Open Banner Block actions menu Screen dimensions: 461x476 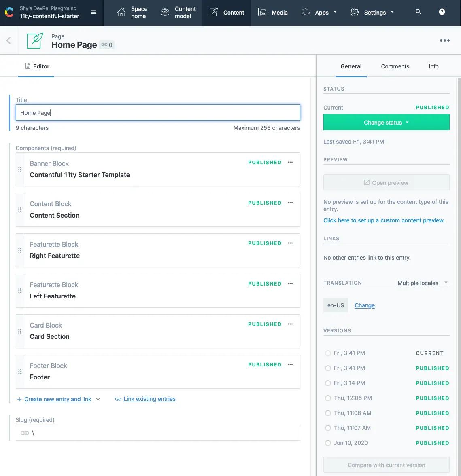click(x=290, y=163)
